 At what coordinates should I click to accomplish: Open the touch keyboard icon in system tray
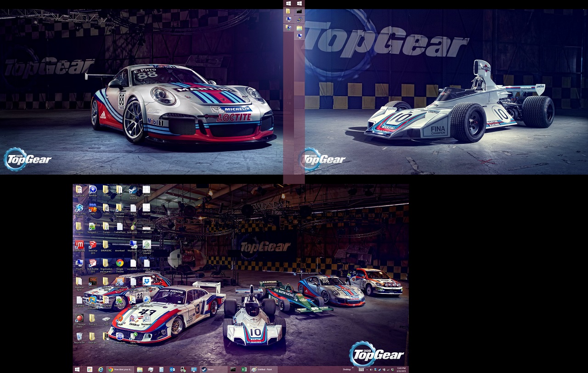point(362,369)
